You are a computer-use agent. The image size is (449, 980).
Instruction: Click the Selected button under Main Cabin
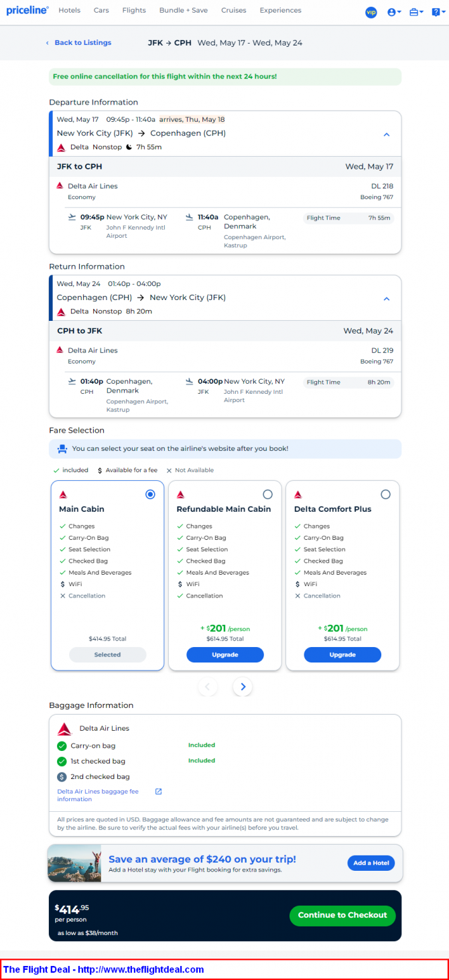(x=107, y=654)
